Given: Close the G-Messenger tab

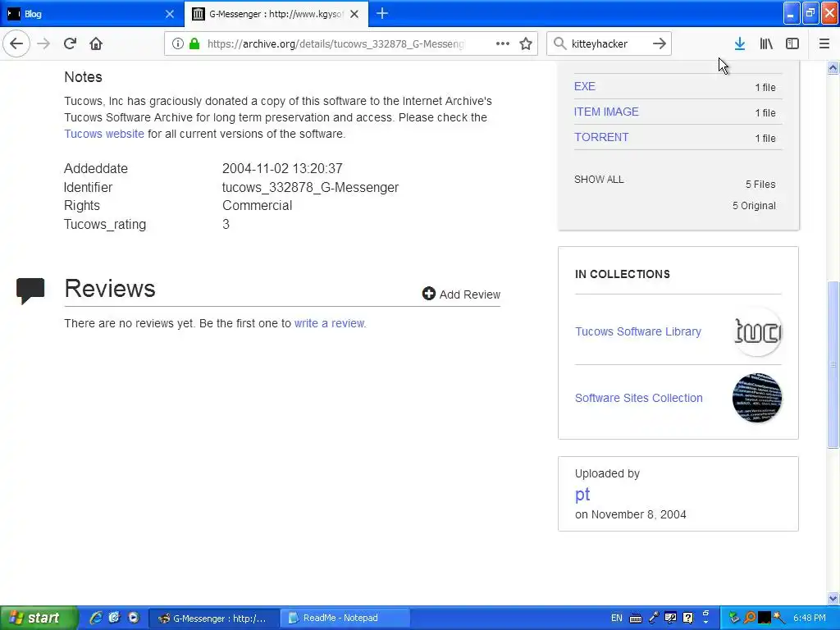Looking at the screenshot, I should coord(354,14).
